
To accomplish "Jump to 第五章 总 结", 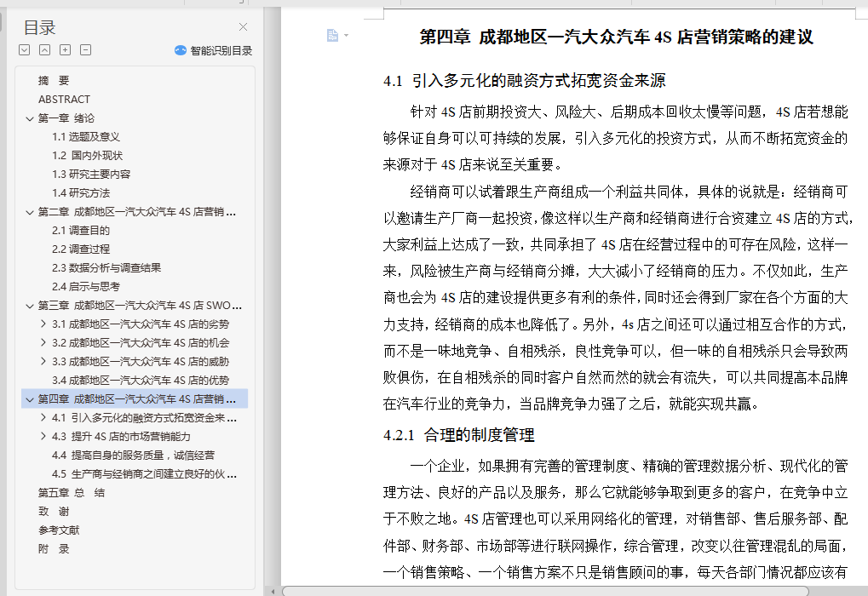I will (72, 492).
